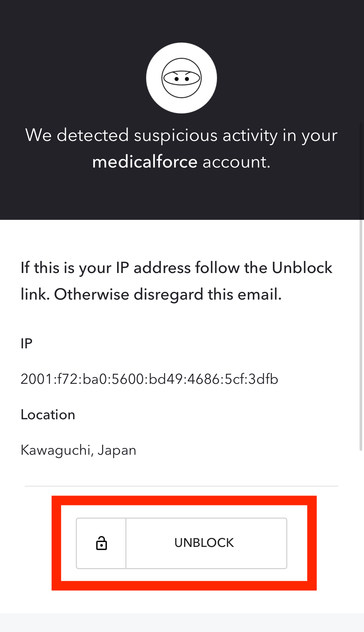364x632 pixels.
Task: Click the "IP" field label
Action: pos(27,344)
